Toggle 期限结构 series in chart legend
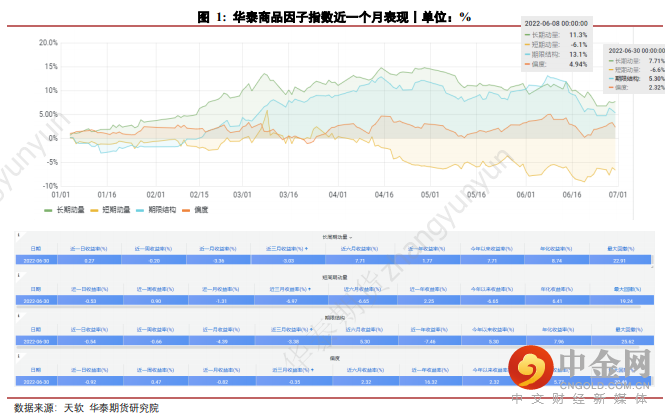Image resolution: width=665 pixels, height=417 pixels. [156, 210]
